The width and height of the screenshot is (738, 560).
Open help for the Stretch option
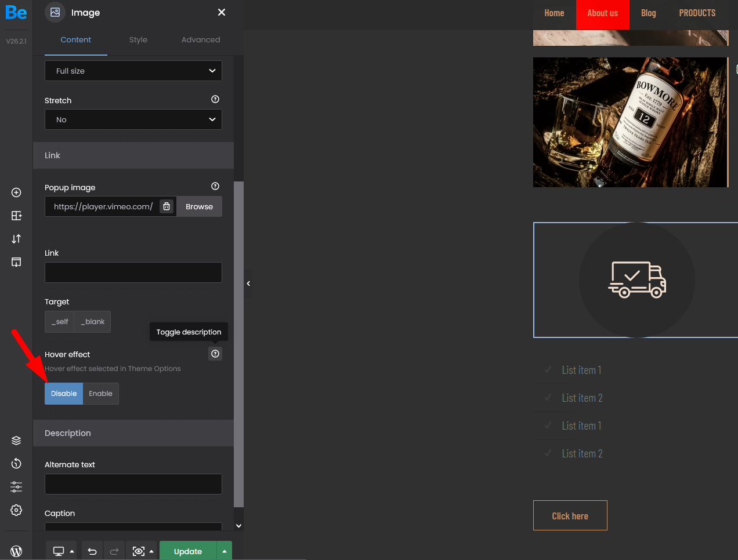coord(215,99)
